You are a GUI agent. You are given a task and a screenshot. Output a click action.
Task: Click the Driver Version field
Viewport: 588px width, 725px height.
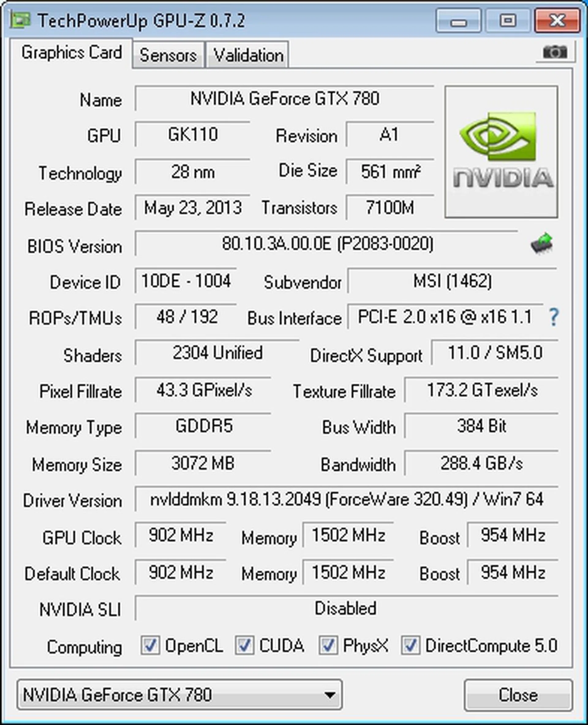(346, 499)
